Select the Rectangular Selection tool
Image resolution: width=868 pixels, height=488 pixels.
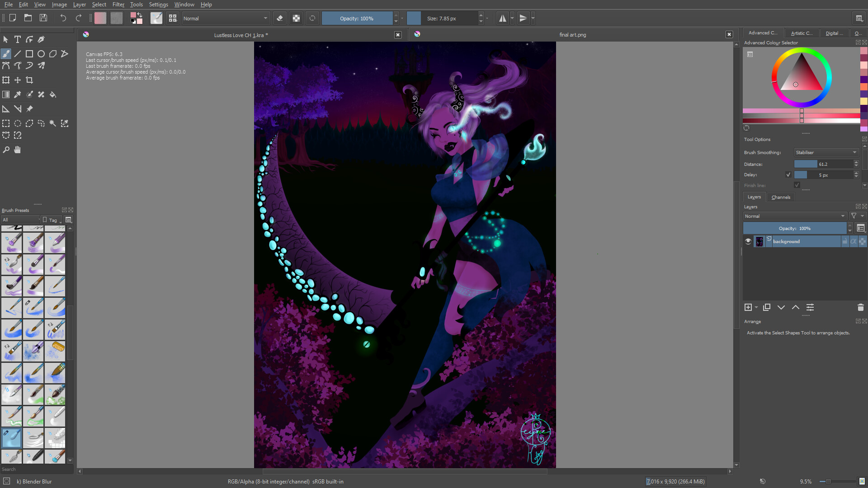click(x=6, y=123)
